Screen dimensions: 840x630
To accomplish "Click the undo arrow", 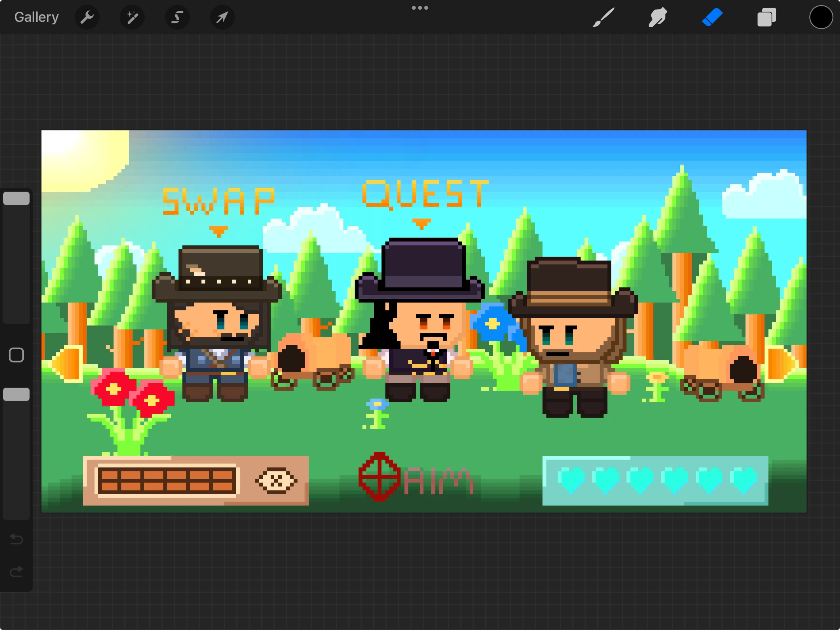I will click(x=16, y=539).
